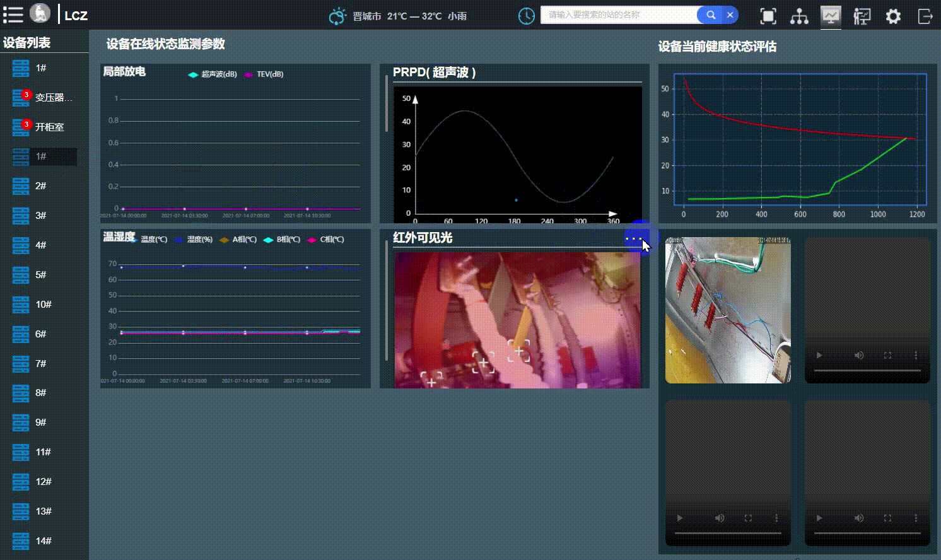Select the monitoring charts view icon
Viewport: 941px width, 560px height.
[x=831, y=15]
